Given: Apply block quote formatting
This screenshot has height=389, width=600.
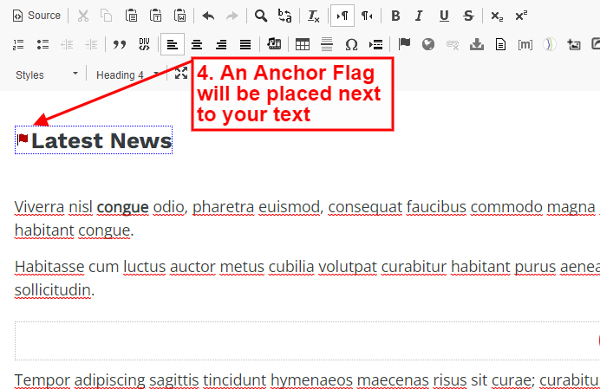Looking at the screenshot, I should pyautogui.click(x=119, y=45).
